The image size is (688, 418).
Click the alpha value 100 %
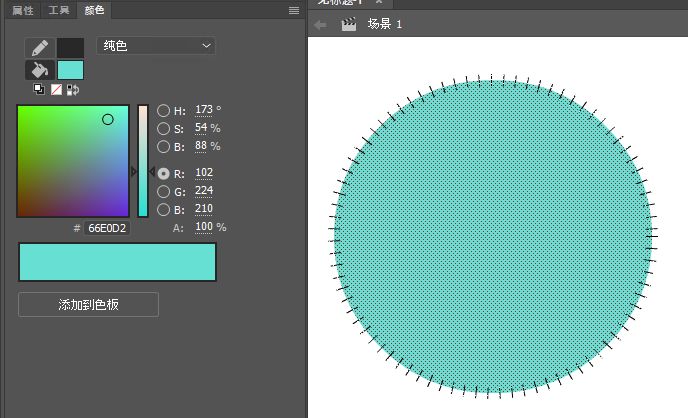(x=211, y=227)
